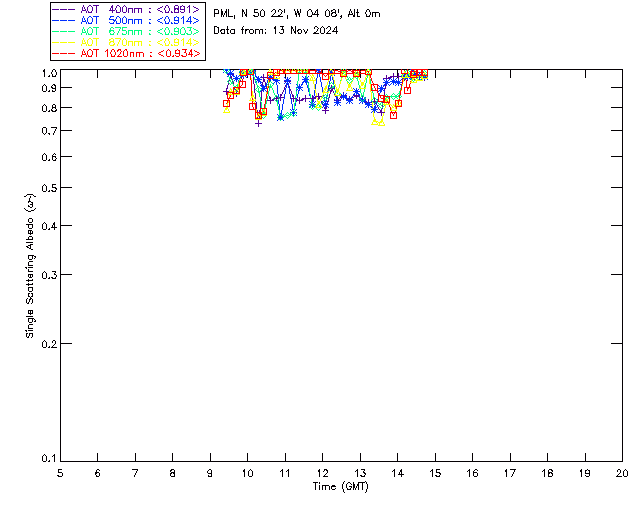Click the AOT 400nm purple legend entry
The height and width of the screenshot is (512, 640).
tap(126, 9)
